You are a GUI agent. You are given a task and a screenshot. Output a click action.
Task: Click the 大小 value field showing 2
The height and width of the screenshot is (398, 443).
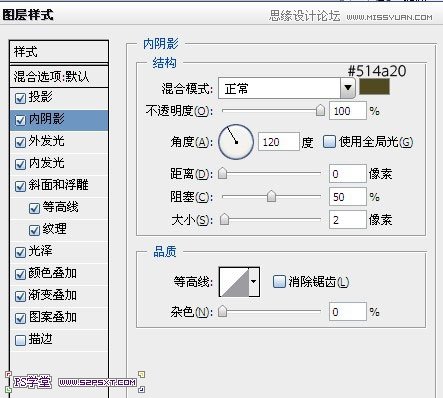348,220
